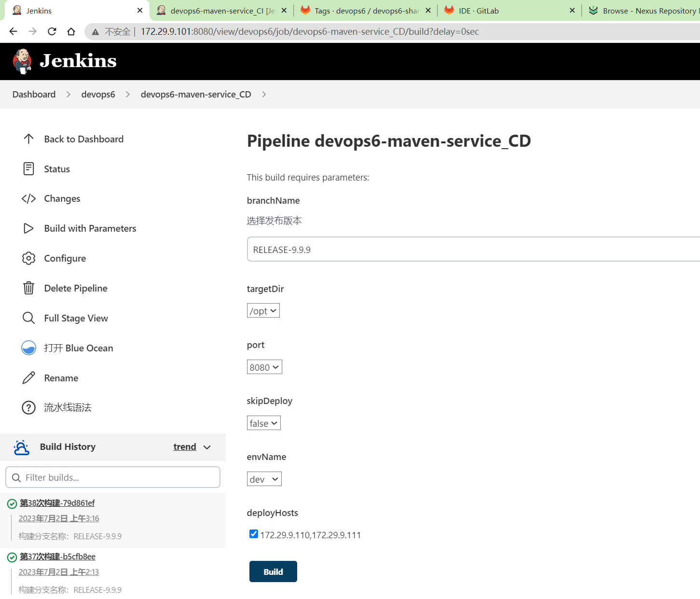Expand the Dashboard breadcrumb arrow
The width and height of the screenshot is (700, 599).
(x=69, y=95)
